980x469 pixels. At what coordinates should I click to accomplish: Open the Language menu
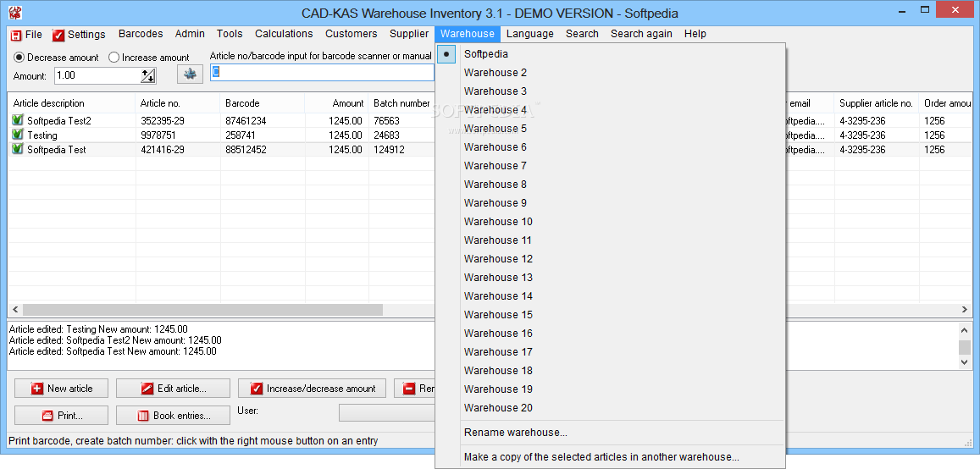[530, 34]
